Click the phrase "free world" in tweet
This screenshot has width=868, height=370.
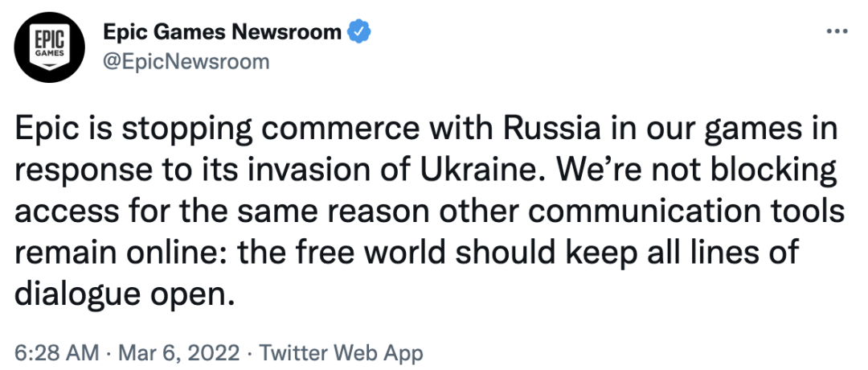[x=334, y=253]
